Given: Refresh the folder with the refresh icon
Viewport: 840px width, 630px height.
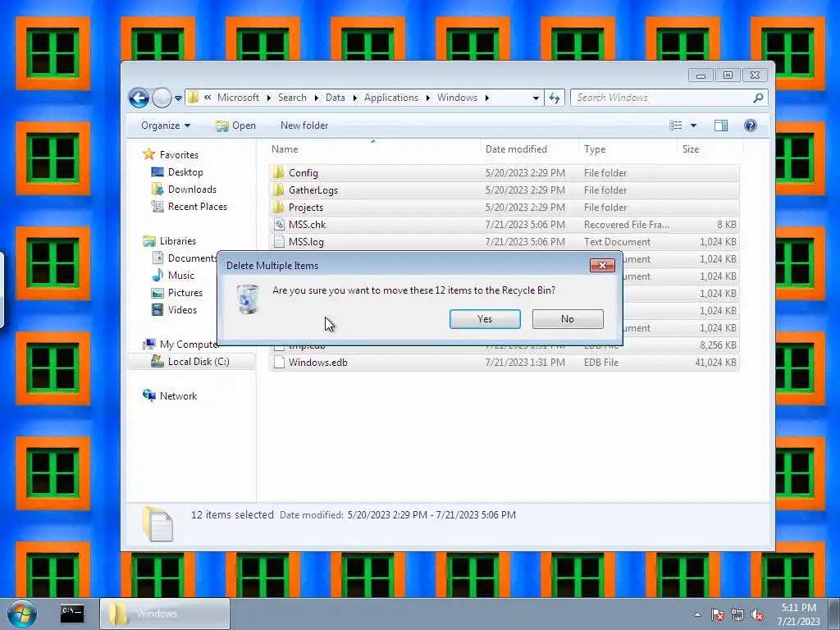Looking at the screenshot, I should (x=555, y=98).
